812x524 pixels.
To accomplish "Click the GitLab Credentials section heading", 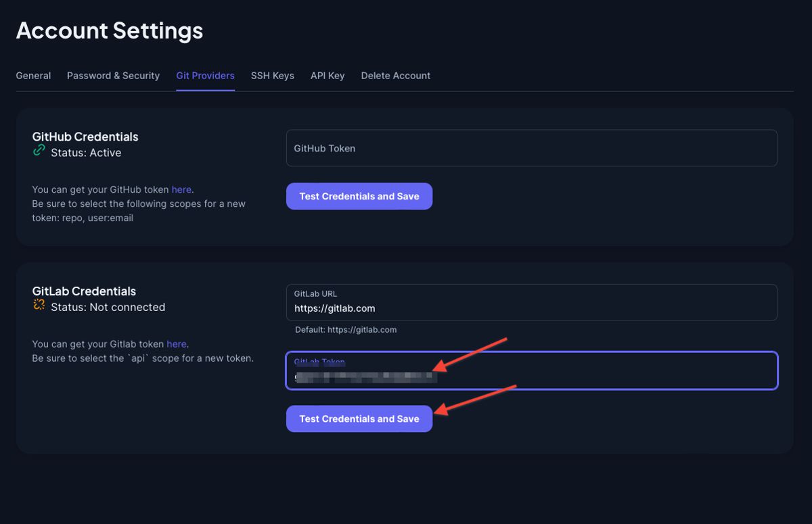I will 84,291.
